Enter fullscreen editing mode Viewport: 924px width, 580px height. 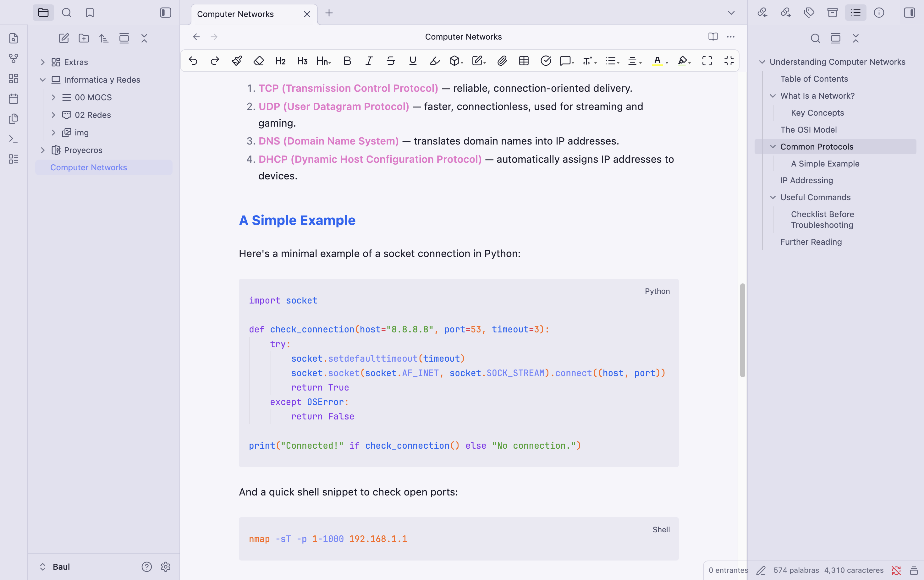point(707,61)
